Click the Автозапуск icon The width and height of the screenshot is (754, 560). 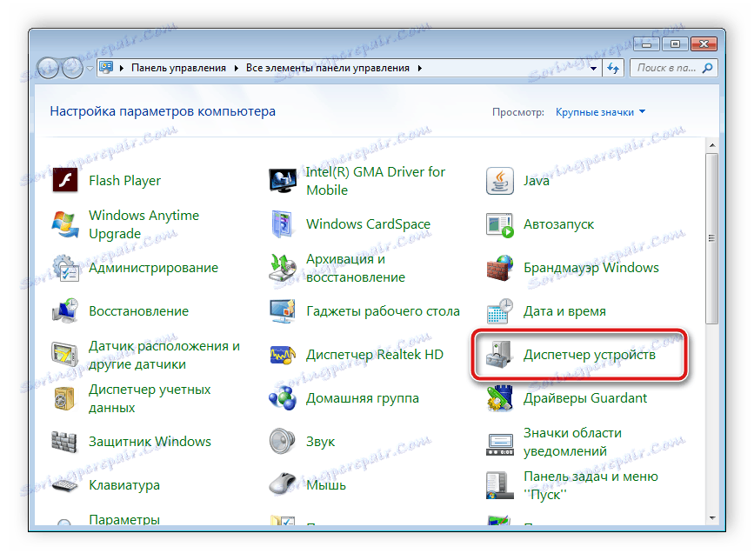pos(500,224)
